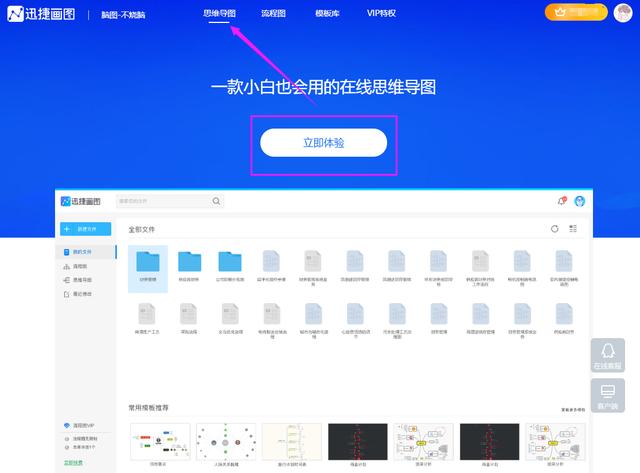
Task: Open the 模板库 navigation tab
Action: pyautogui.click(x=327, y=13)
